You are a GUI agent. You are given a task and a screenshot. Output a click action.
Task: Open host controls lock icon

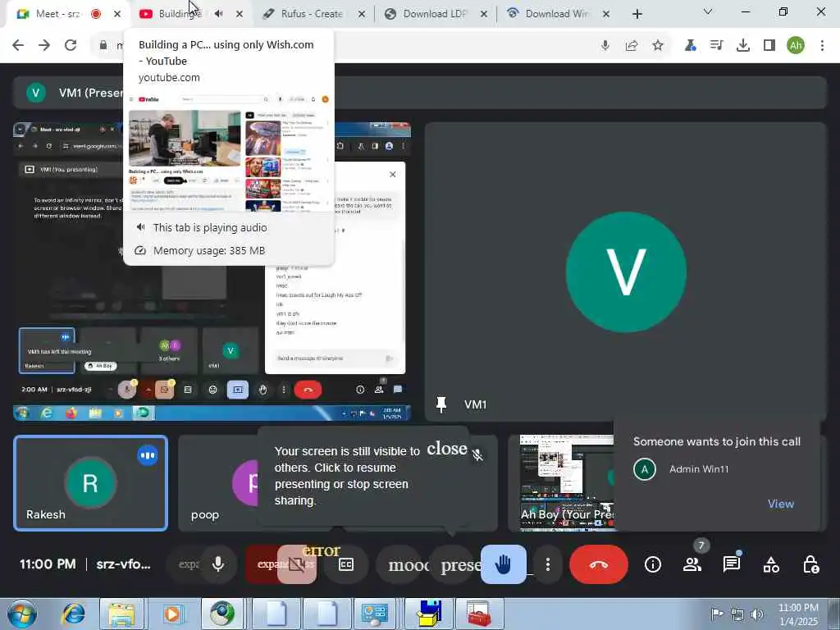810,564
